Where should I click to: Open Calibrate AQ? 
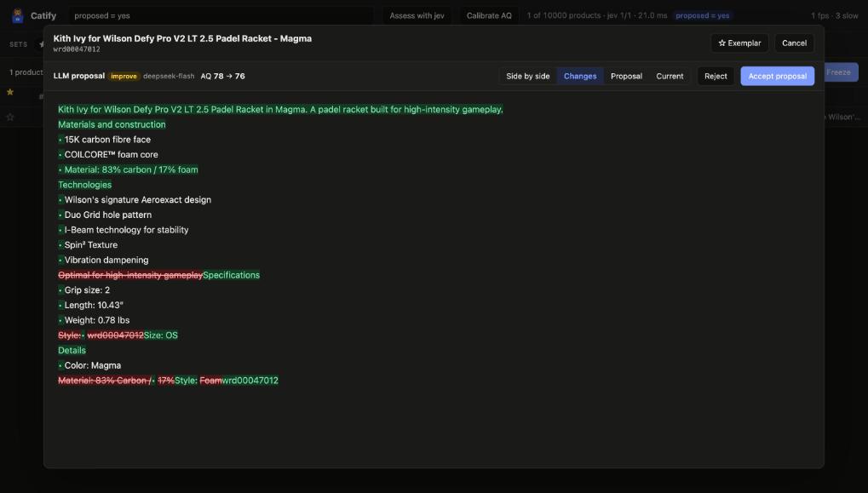pyautogui.click(x=489, y=15)
